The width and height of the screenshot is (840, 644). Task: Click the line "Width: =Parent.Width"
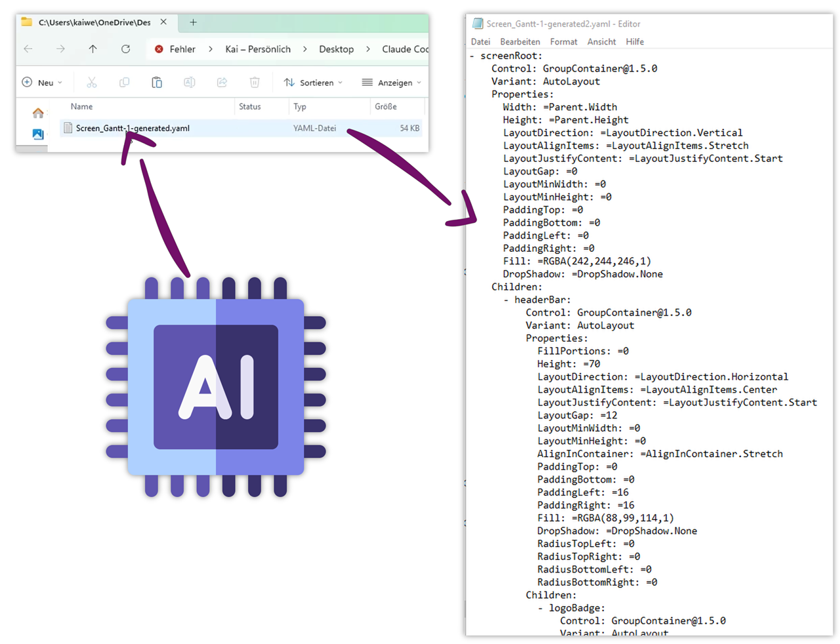coord(560,107)
